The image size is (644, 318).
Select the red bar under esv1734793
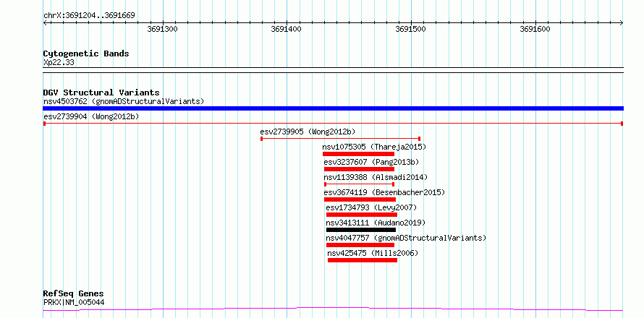(x=362, y=215)
